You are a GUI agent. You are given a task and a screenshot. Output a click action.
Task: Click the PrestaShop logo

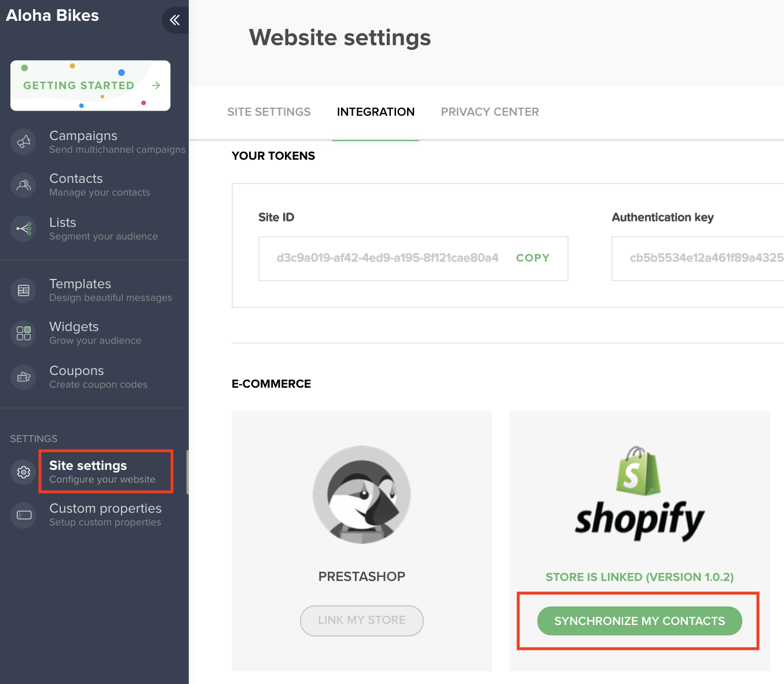pos(362,495)
